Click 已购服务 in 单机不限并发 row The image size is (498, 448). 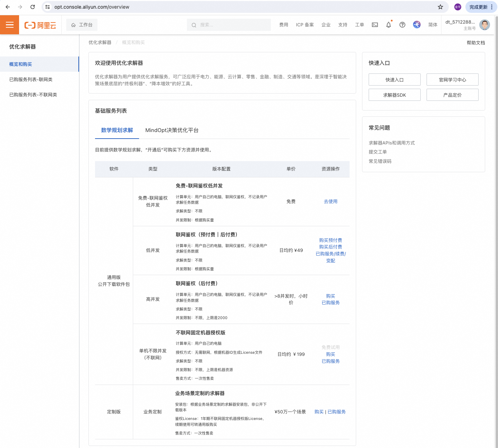click(330, 361)
